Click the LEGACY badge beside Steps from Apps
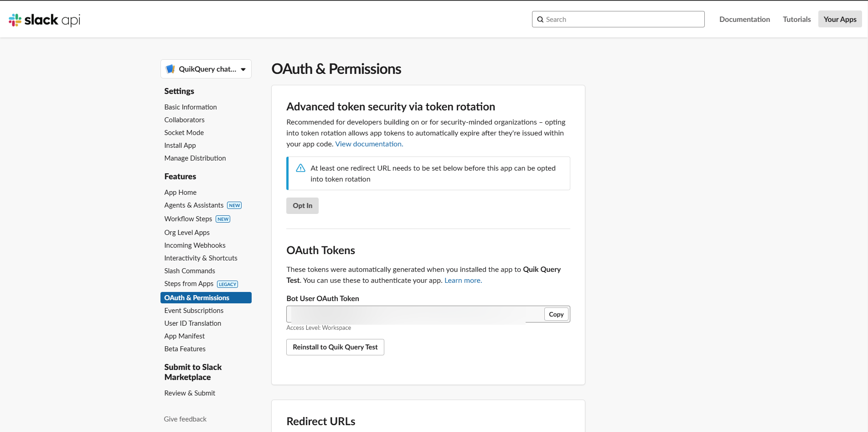 click(x=227, y=284)
